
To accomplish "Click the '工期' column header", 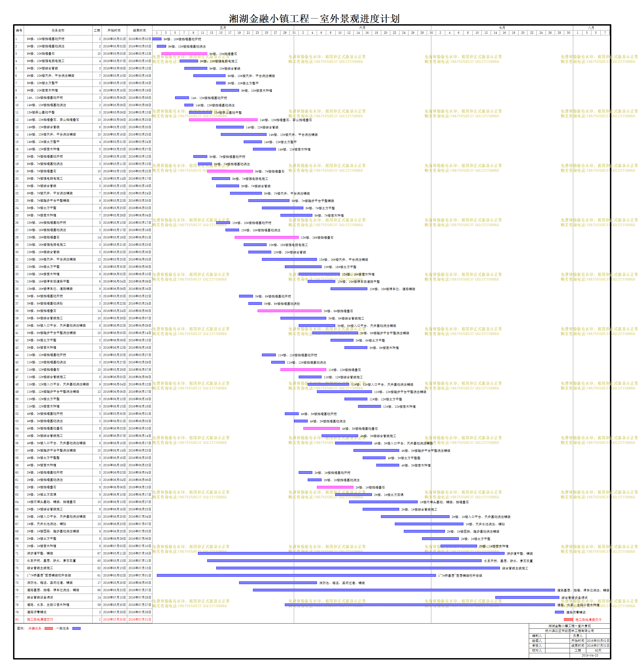I will point(97,30).
